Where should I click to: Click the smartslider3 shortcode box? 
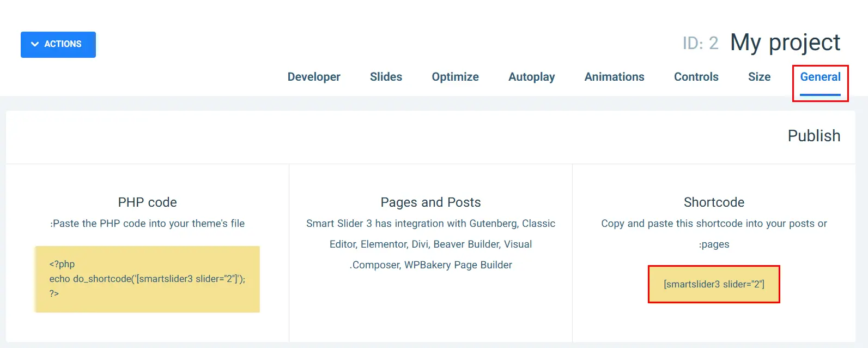tap(714, 284)
